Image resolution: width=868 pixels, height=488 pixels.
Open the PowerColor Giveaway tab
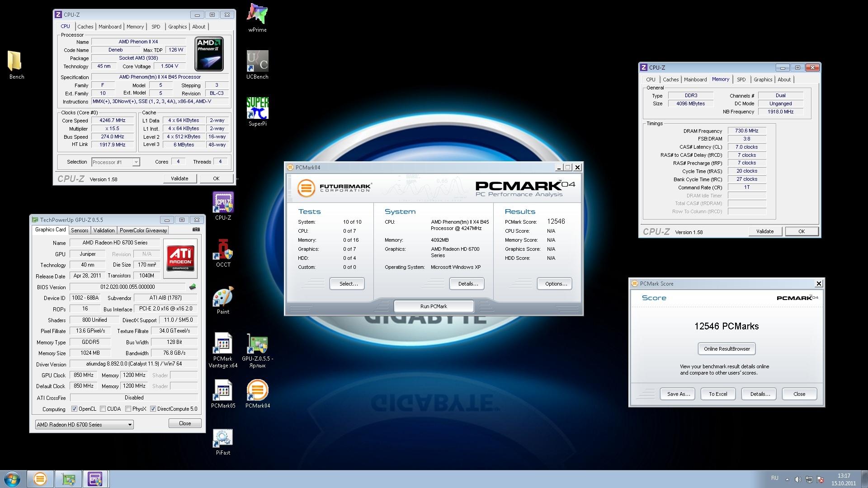(x=143, y=230)
